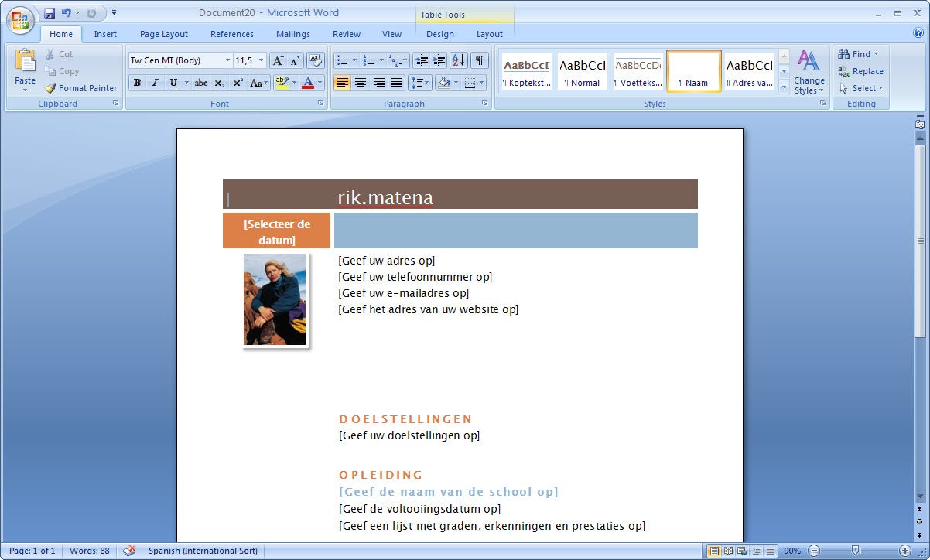Viewport: 930px width, 560px height.
Task: Align text right
Action: click(379, 83)
